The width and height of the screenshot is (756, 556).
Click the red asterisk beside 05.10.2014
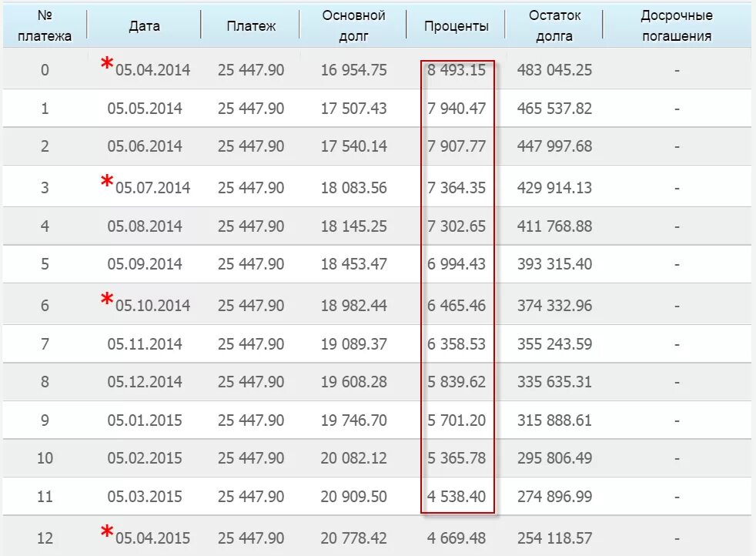107,300
